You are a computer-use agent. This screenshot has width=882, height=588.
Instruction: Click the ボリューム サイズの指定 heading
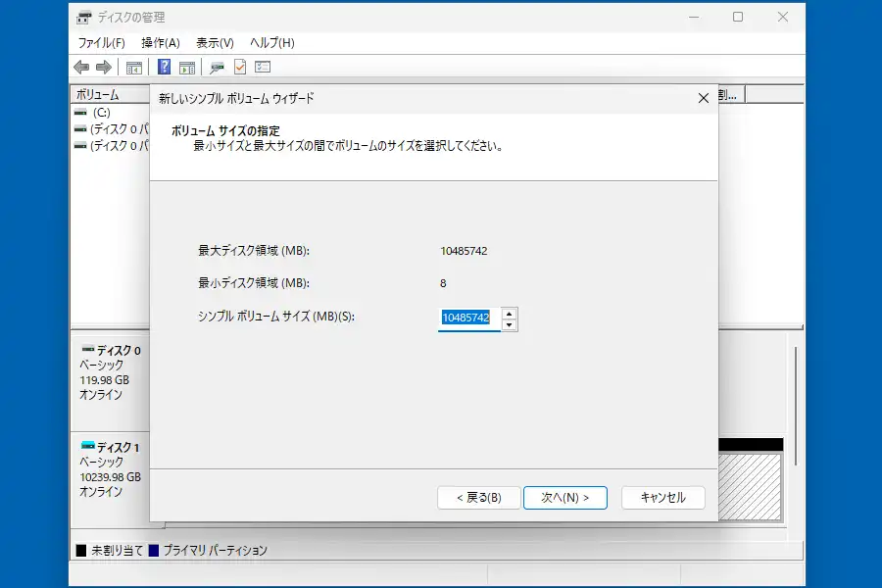click(225, 131)
